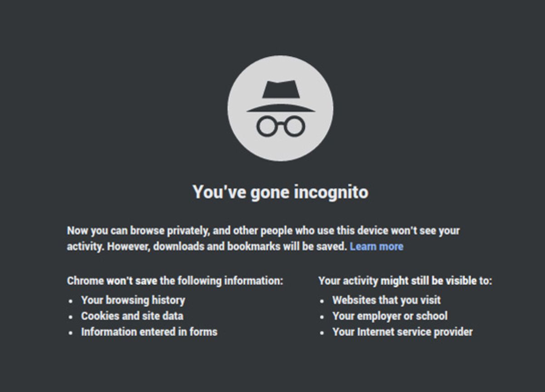Select the "Your browsing history" list item
Image resolution: width=545 pixels, height=392 pixels.
coord(133,300)
